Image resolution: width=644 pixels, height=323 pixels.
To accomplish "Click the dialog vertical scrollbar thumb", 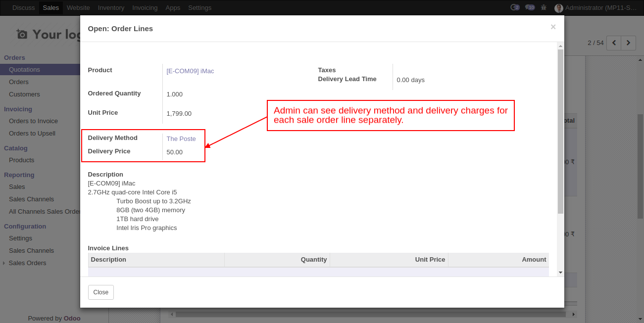I will tap(560, 131).
